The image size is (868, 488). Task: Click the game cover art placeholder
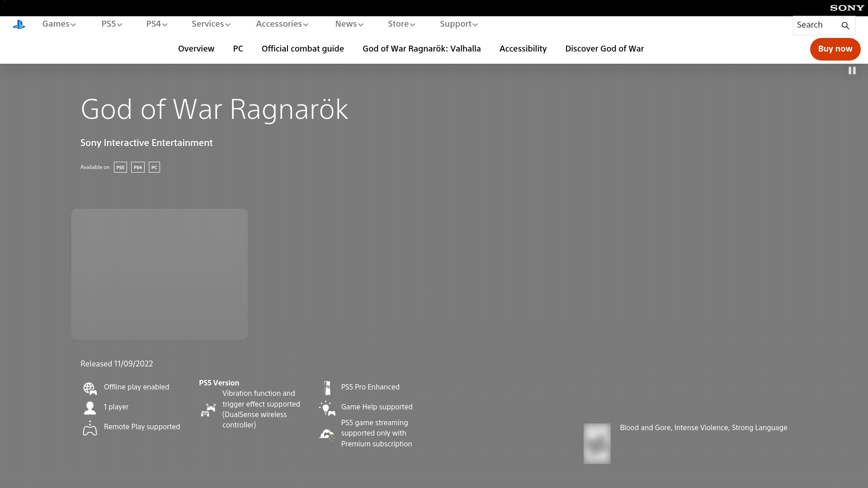tap(160, 274)
